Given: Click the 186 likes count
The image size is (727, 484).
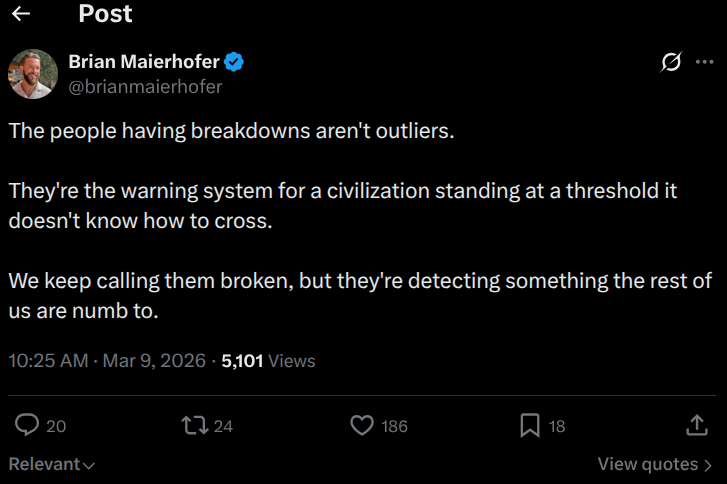Looking at the screenshot, I should (x=394, y=426).
